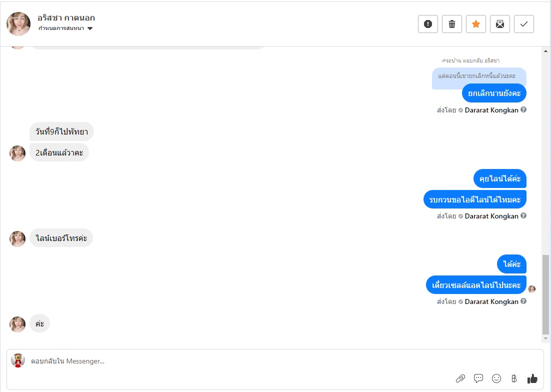Open อริสชา's profile picture in header
The height and width of the screenshot is (392, 551).
coord(18,23)
